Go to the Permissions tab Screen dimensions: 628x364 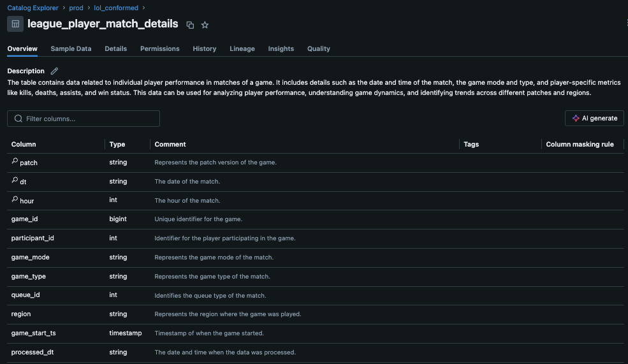(160, 48)
